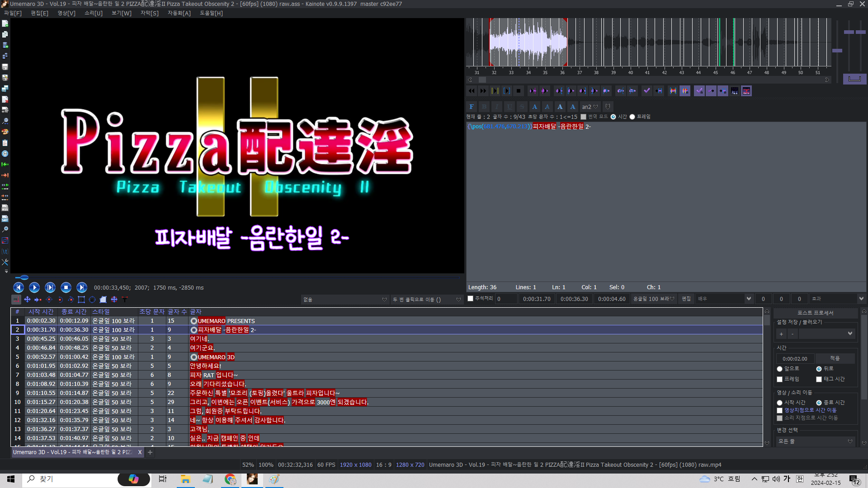Open the 편집[E] menu
Viewport: 868px width, 488px height.
(x=39, y=13)
